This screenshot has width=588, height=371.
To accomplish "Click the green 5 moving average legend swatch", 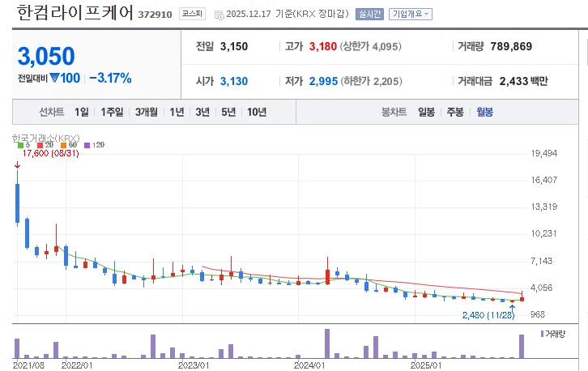I will pos(20,145).
